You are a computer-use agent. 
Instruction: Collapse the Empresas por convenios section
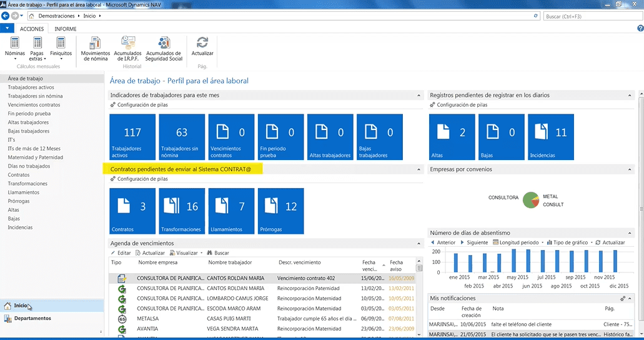tap(630, 169)
